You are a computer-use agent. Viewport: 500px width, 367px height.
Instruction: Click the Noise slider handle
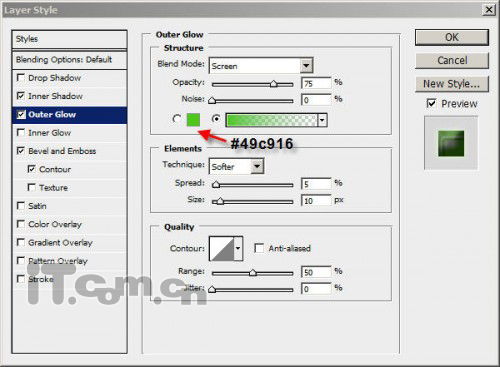pyautogui.click(x=212, y=100)
